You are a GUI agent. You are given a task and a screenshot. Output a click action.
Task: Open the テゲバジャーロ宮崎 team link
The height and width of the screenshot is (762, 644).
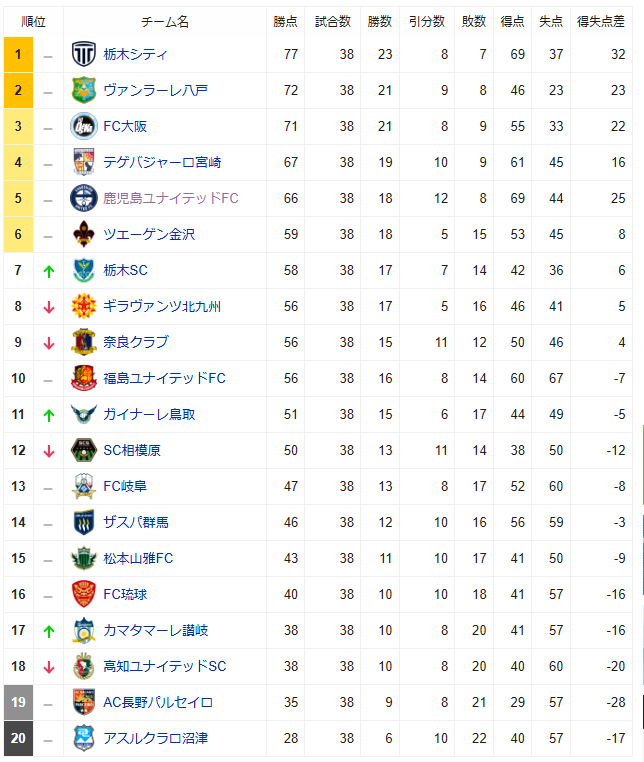click(162, 162)
